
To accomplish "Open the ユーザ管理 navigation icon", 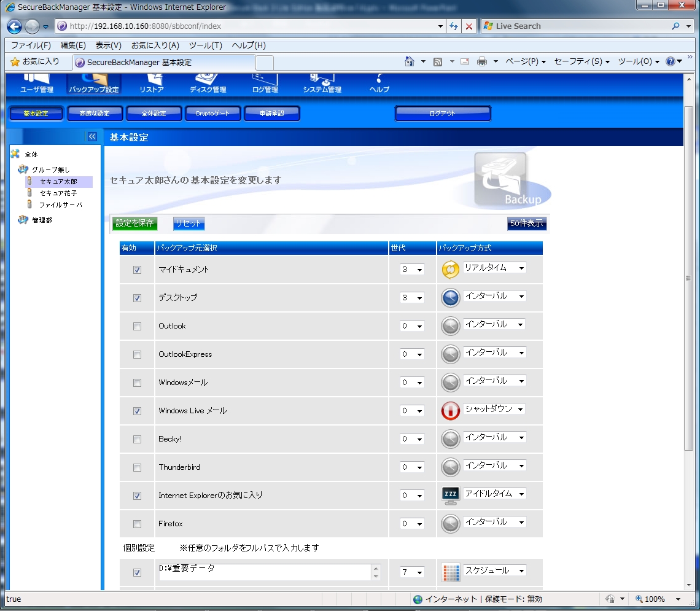I will click(x=37, y=84).
